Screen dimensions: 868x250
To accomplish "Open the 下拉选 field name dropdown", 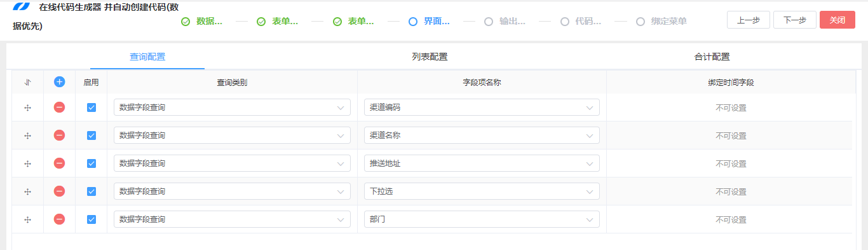I will (x=482, y=191).
